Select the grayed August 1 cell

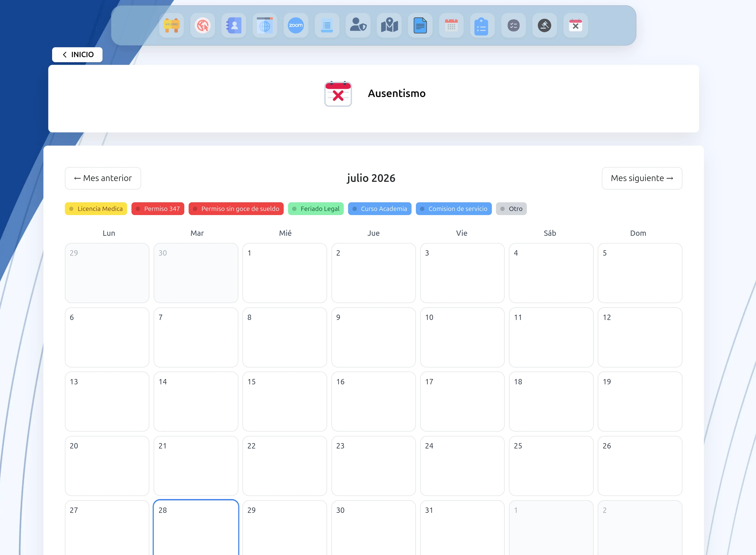pyautogui.click(x=551, y=528)
